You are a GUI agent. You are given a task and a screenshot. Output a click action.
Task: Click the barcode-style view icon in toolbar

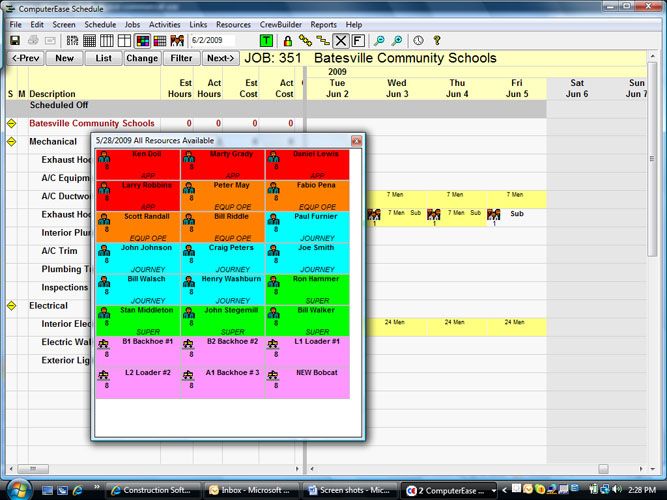[72, 40]
